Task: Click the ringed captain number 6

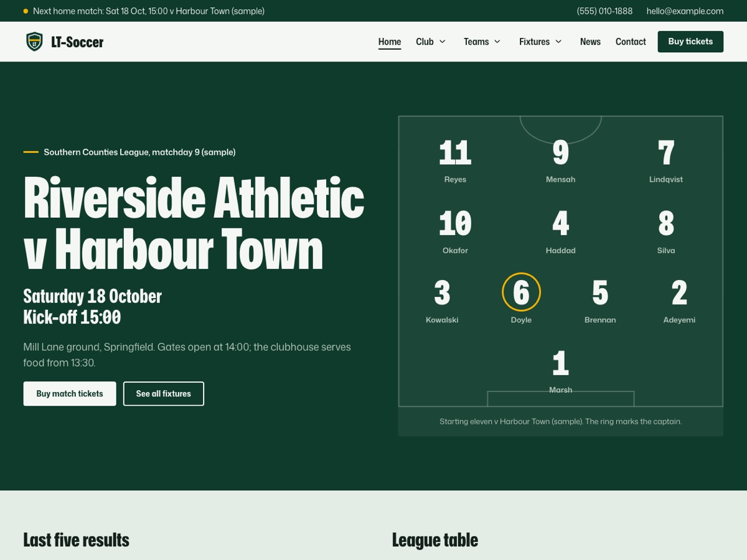Action: [521, 292]
